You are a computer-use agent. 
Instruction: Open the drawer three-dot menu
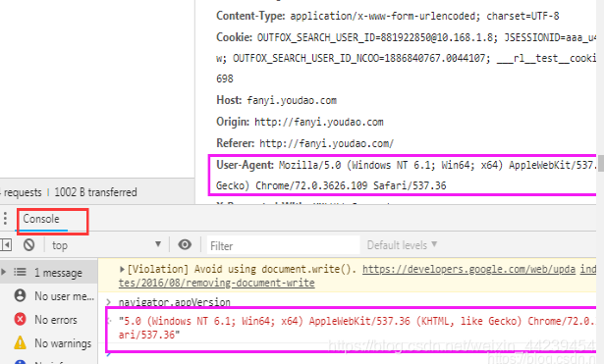(x=5, y=219)
